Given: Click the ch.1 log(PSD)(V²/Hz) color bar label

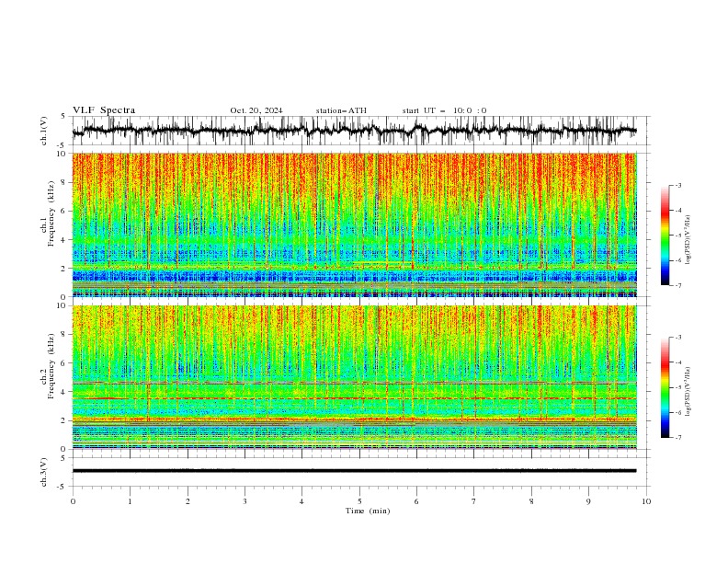Looking at the screenshot, I should 688,240.
